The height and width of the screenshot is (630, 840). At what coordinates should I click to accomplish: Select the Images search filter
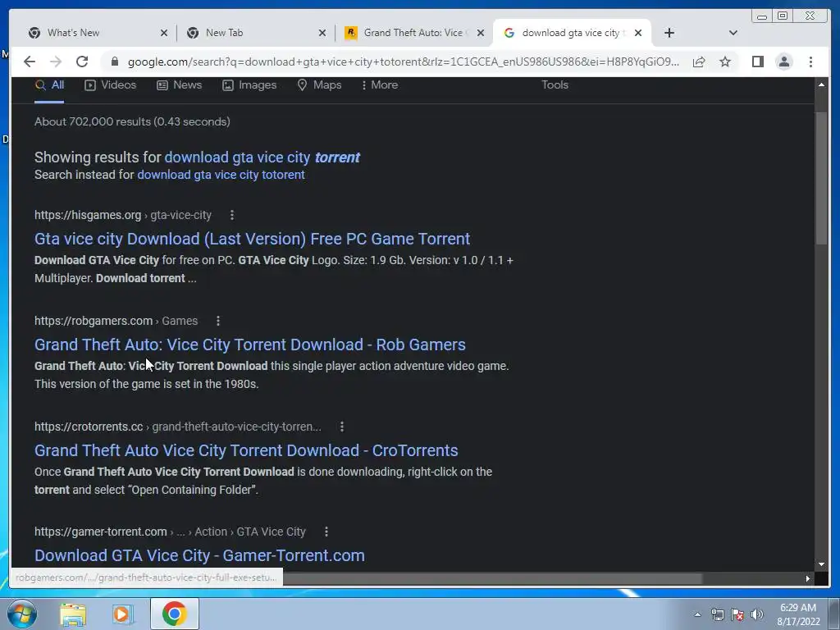pyautogui.click(x=249, y=84)
